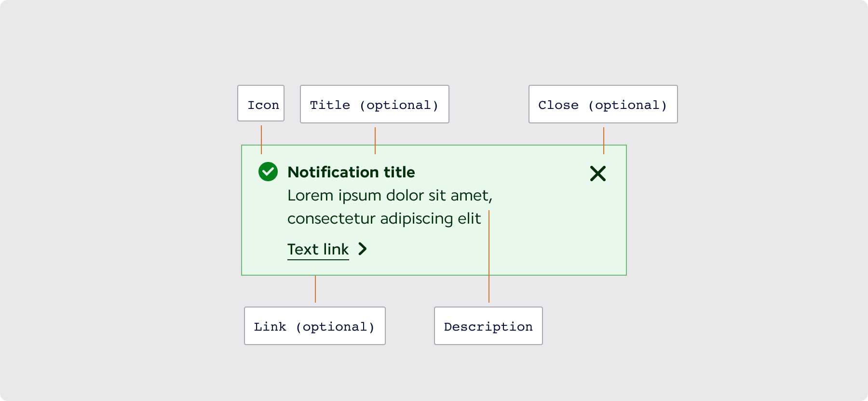Image resolution: width=868 pixels, height=401 pixels.
Task: Click the orange connector line under Title label
Action: 375,141
